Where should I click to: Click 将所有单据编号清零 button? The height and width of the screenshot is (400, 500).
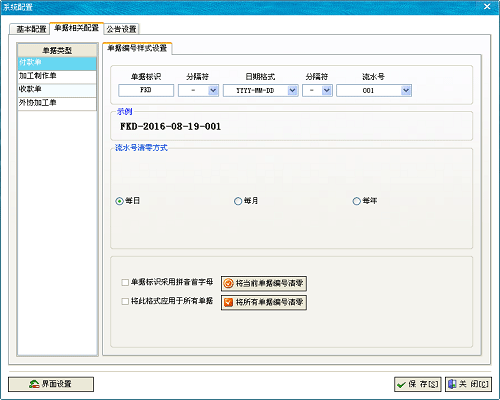coord(264,302)
